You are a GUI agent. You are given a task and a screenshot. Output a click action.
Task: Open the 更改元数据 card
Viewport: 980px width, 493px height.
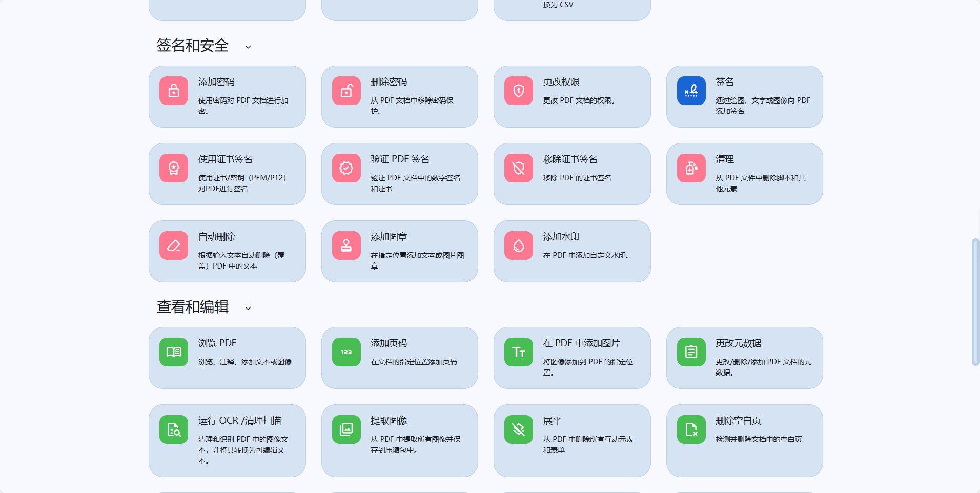pyautogui.click(x=744, y=358)
